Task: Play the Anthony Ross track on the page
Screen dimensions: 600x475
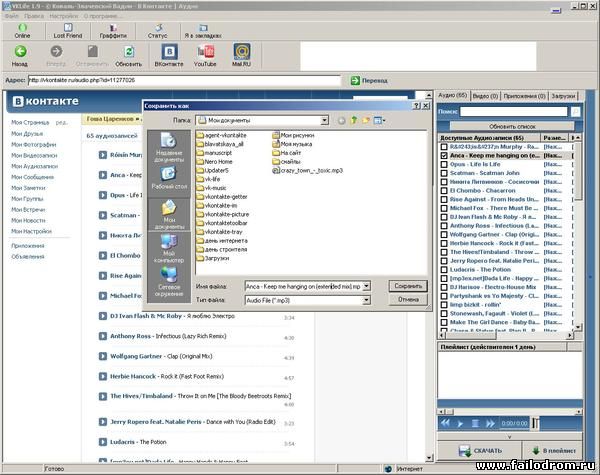Action: [103, 336]
